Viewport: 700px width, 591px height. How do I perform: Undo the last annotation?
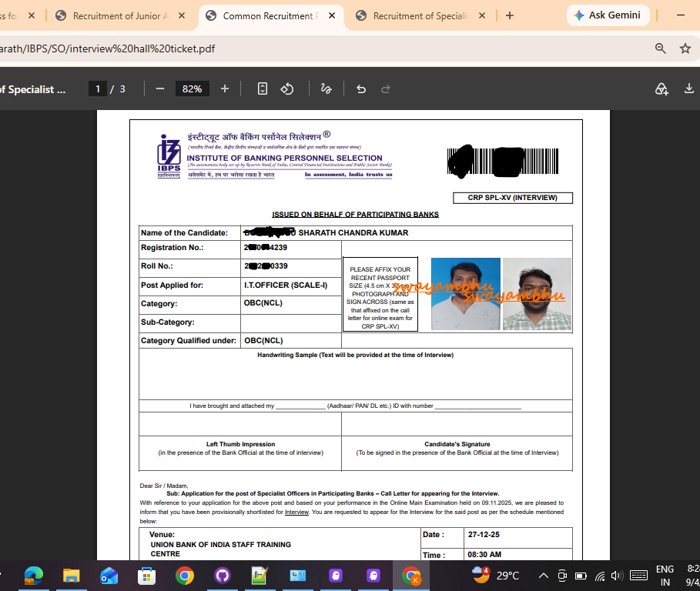(361, 89)
